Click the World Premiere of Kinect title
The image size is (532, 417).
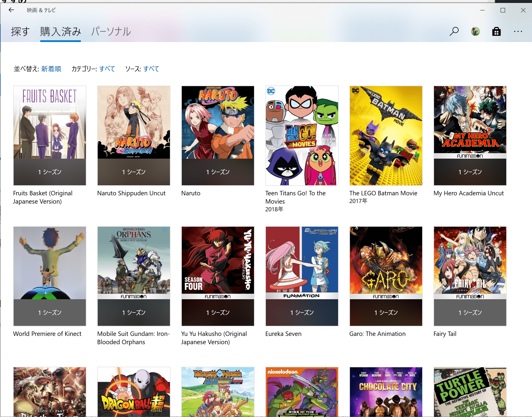point(47,334)
